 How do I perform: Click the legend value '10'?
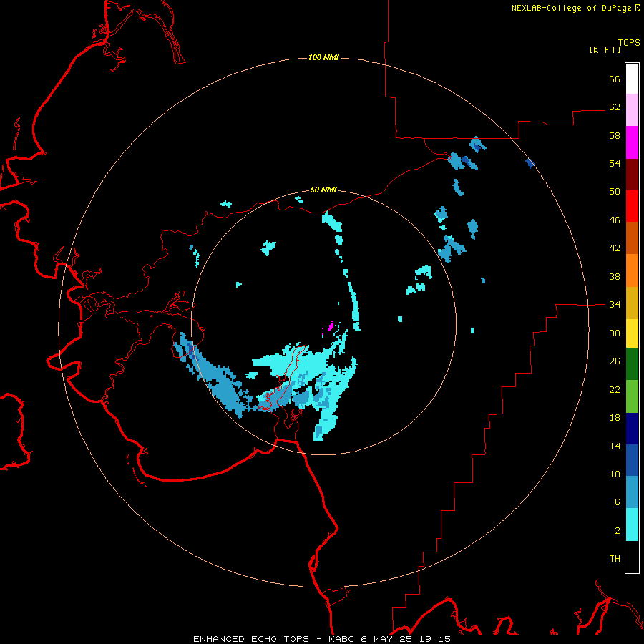click(615, 474)
